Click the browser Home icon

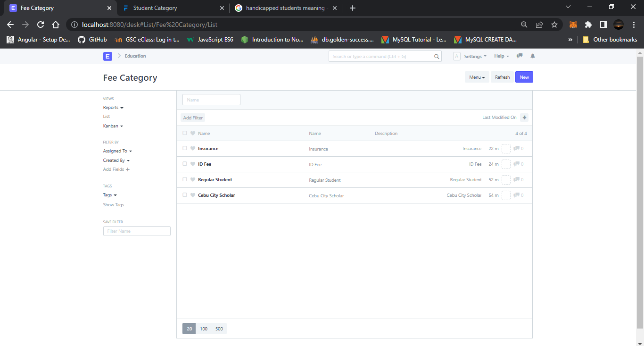click(56, 25)
